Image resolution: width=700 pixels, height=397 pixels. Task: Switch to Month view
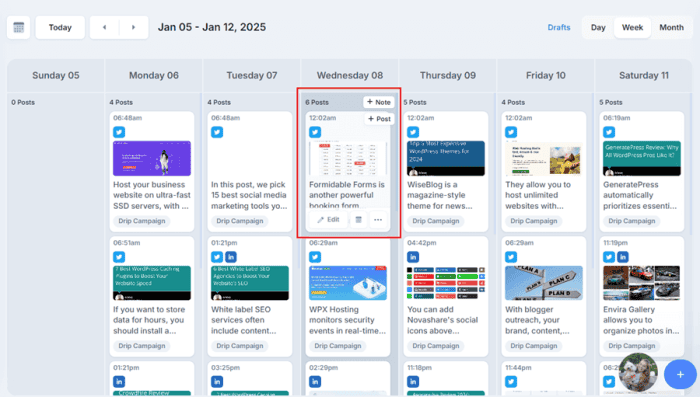671,27
